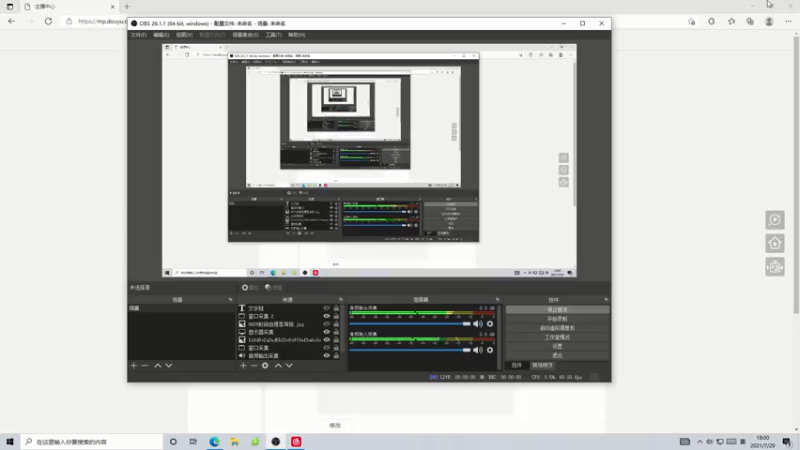800x450 pixels.
Task: Open the browser collections icon
Action: pos(750,21)
